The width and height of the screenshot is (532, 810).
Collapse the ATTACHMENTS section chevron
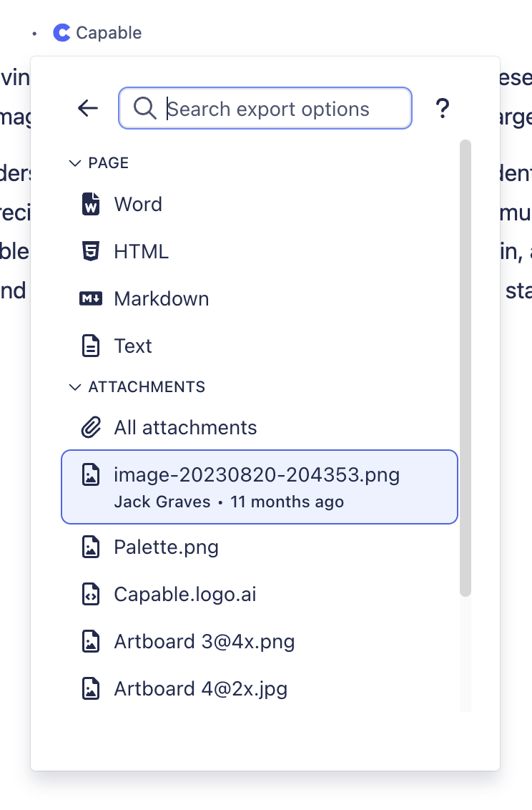74,387
